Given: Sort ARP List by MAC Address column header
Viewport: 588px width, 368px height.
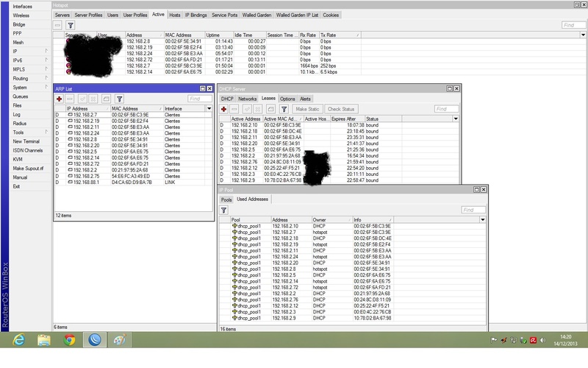Looking at the screenshot, I should [x=137, y=108].
